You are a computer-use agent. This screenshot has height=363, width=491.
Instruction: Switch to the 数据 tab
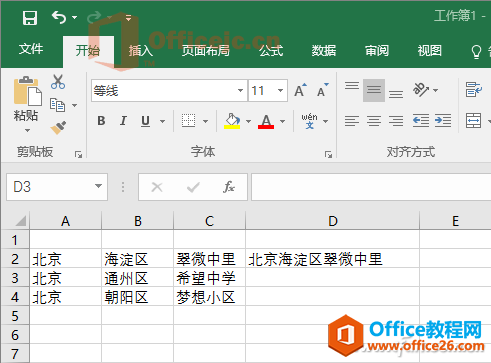(324, 51)
